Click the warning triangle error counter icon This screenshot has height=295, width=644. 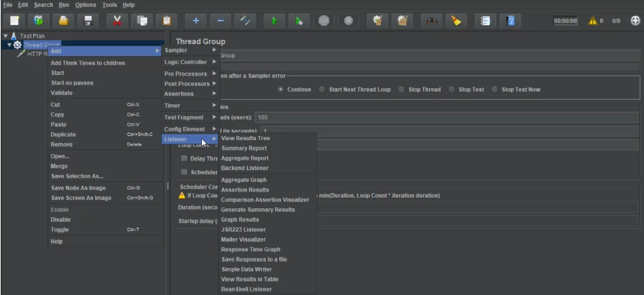tap(593, 21)
